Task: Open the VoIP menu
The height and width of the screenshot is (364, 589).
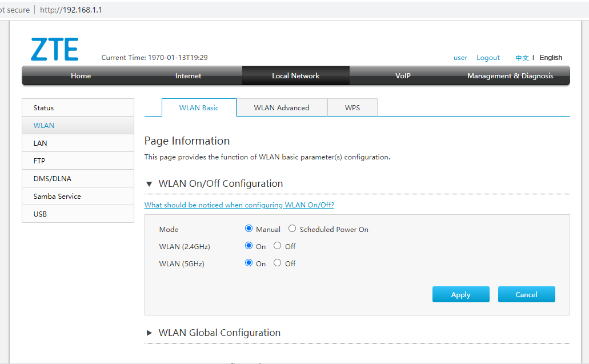Action: 403,76
